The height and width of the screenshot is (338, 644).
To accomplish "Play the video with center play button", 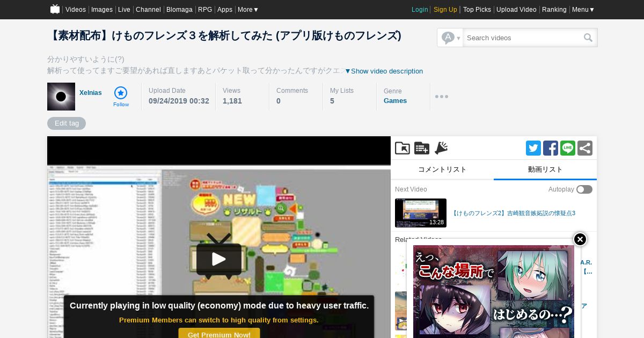I will pos(219,259).
